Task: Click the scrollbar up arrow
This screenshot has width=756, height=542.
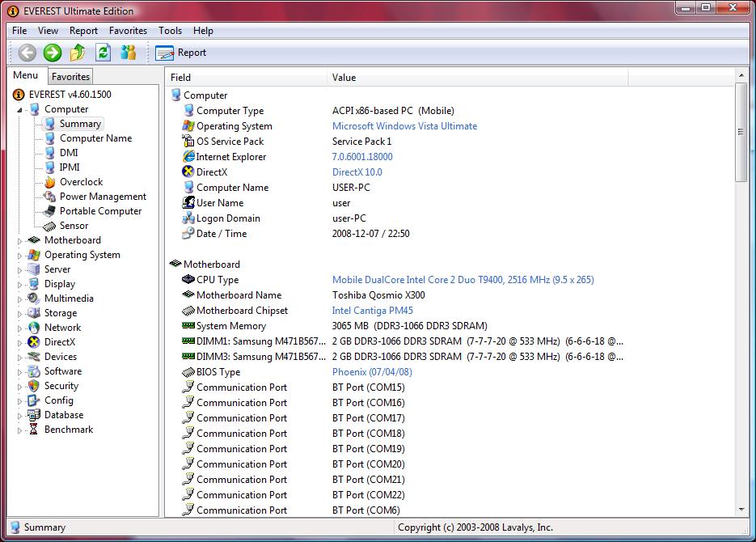Action: tap(741, 74)
